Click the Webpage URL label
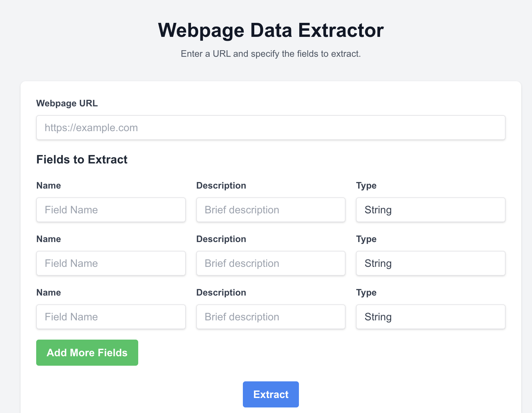 pyautogui.click(x=67, y=103)
